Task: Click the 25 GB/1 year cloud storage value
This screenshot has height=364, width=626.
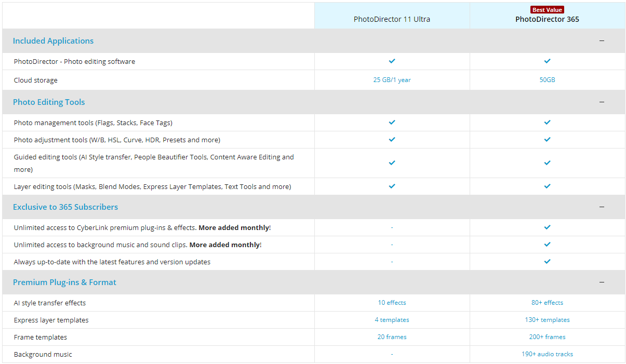Action: pos(392,80)
